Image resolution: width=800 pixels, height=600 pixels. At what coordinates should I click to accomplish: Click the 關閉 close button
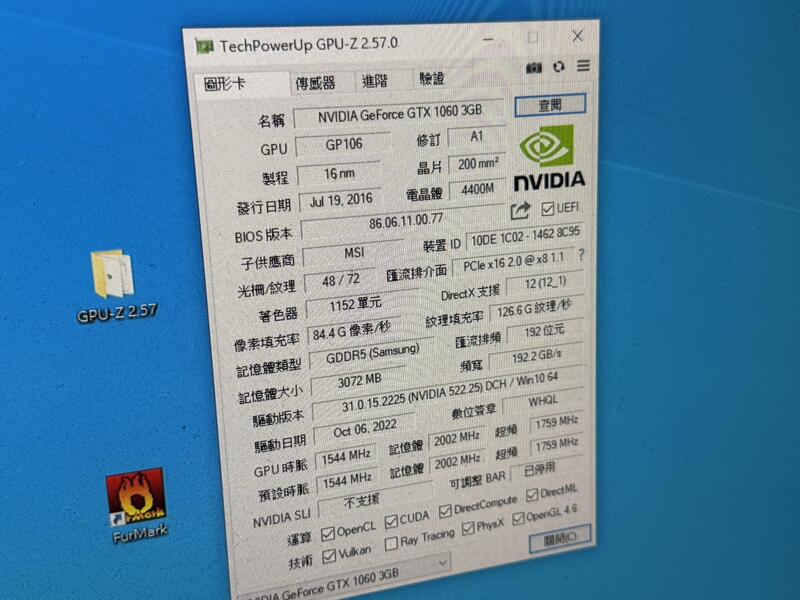coord(560,538)
